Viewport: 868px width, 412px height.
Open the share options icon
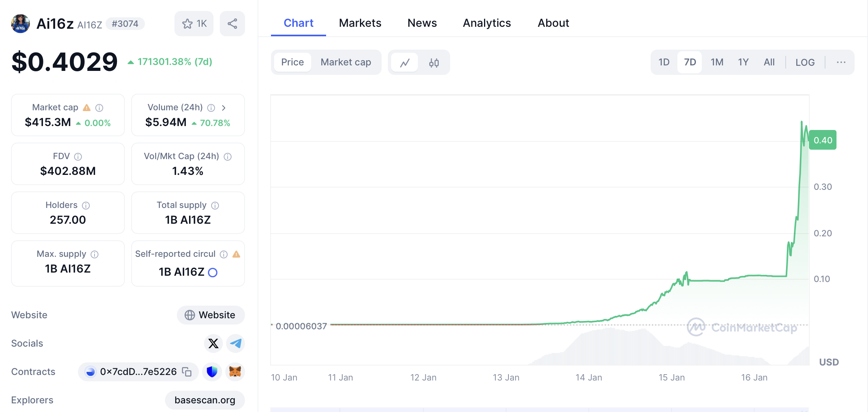tap(232, 24)
